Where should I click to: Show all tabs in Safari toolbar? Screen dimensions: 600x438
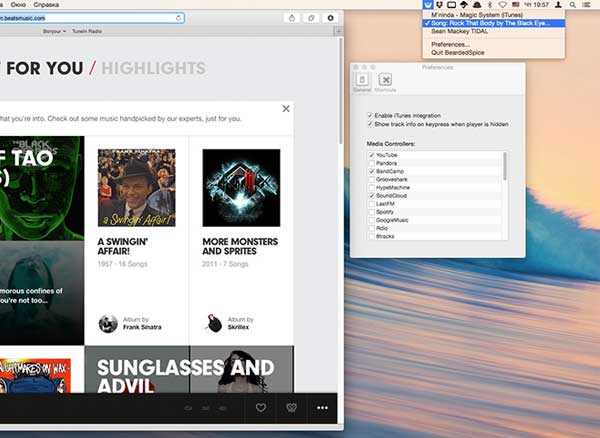(x=311, y=18)
